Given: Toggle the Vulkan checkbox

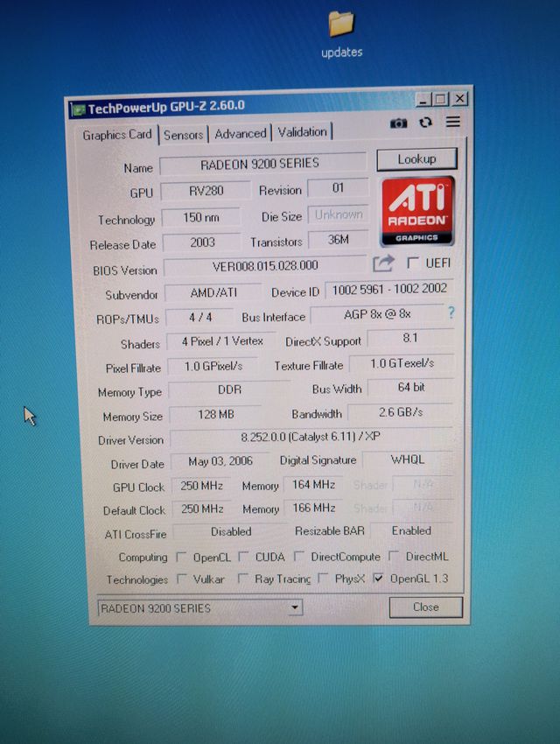Looking at the screenshot, I should pyautogui.click(x=181, y=579).
